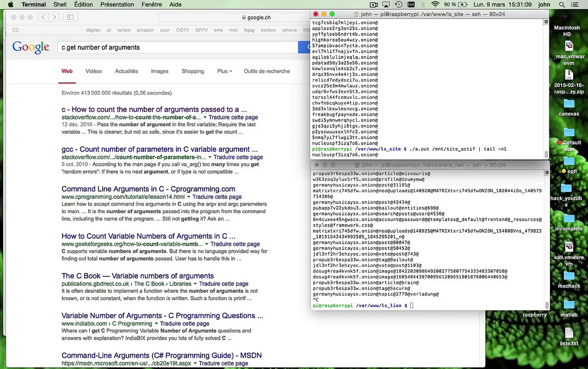
Task: Open the Shell menu
Action: click(60, 5)
